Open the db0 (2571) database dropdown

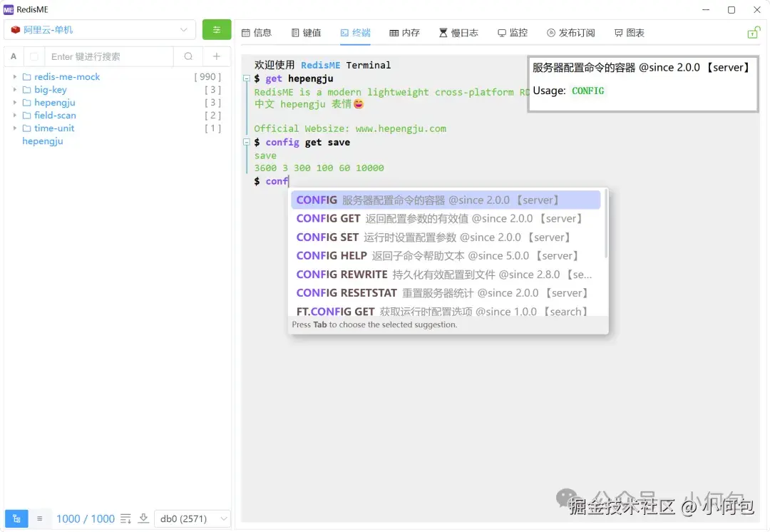(x=192, y=518)
